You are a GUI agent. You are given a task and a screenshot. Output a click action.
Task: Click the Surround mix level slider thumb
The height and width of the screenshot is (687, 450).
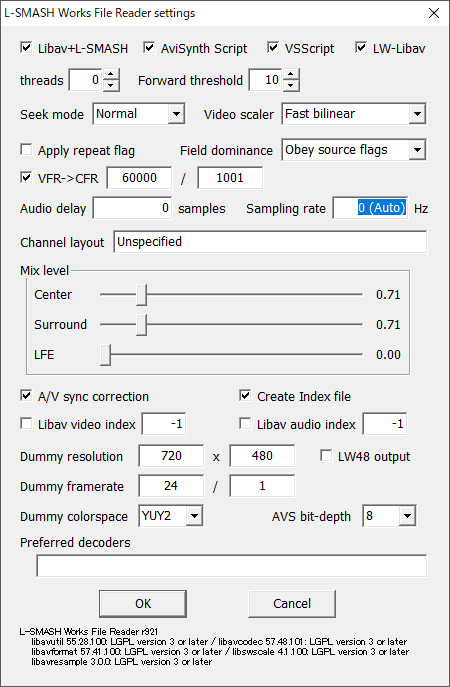[141, 325]
